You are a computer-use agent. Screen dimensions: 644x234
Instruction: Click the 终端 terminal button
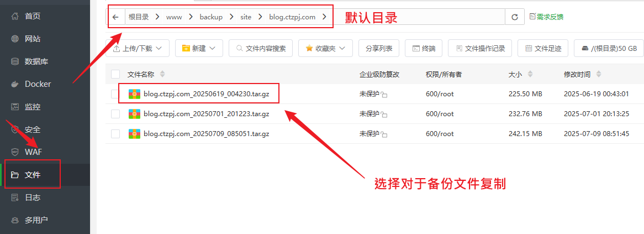click(x=424, y=49)
